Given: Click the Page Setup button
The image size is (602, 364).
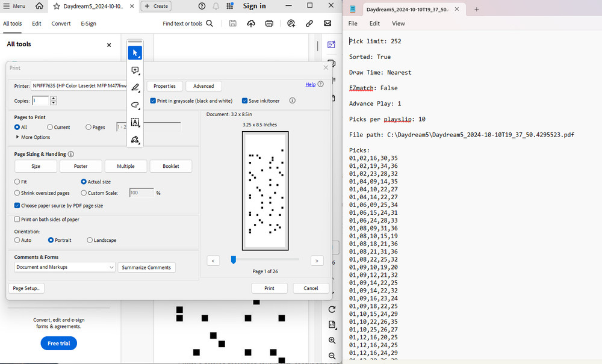Looking at the screenshot, I should click(26, 288).
